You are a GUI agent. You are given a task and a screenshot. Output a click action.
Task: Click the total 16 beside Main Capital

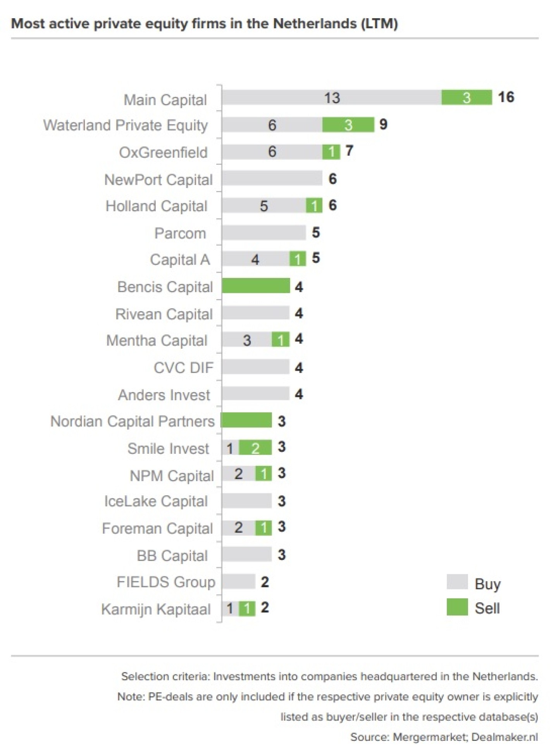(x=506, y=97)
